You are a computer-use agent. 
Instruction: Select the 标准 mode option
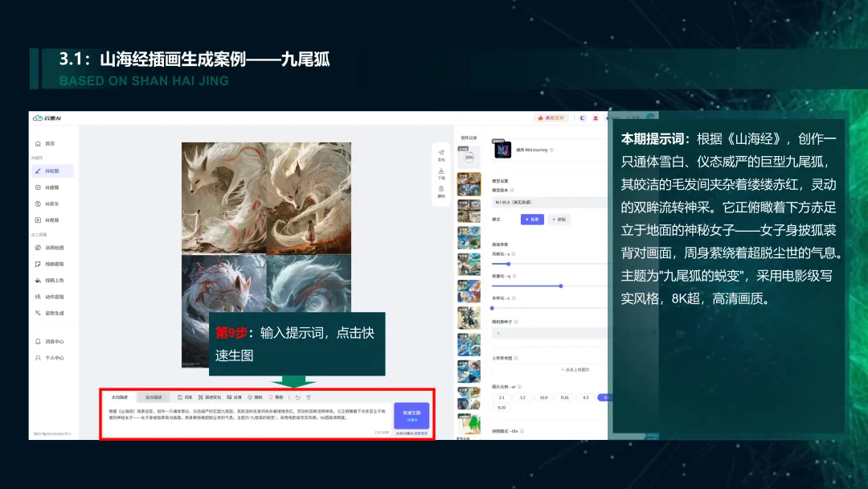tap(532, 220)
